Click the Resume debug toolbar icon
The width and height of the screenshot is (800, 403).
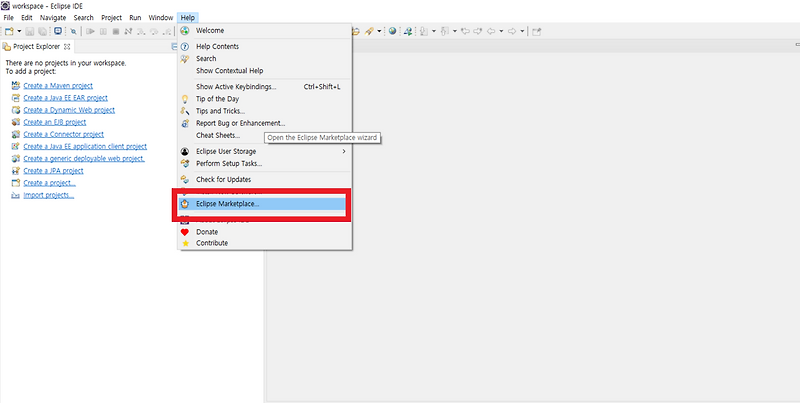(x=90, y=31)
